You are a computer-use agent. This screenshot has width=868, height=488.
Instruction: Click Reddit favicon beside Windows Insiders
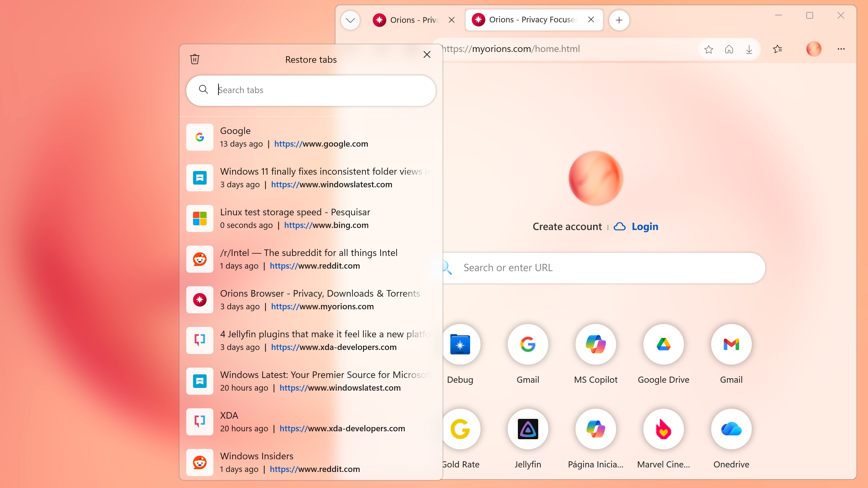(200, 462)
